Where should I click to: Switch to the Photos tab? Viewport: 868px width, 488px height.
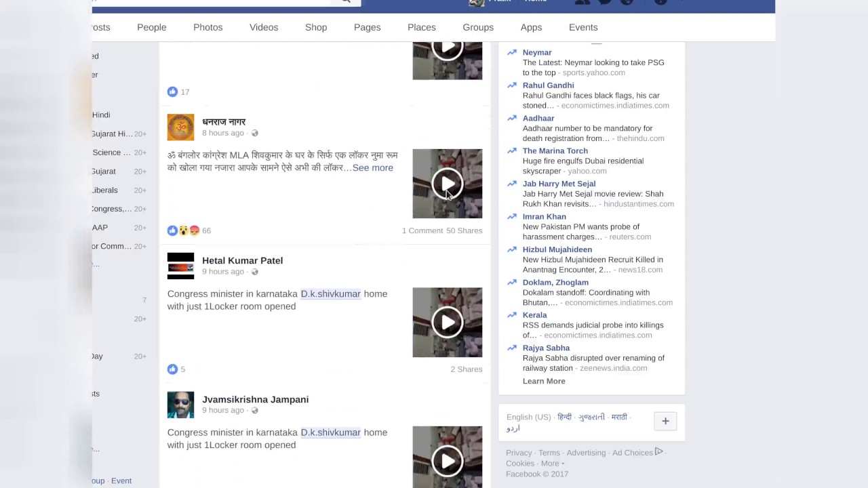pyautogui.click(x=208, y=27)
